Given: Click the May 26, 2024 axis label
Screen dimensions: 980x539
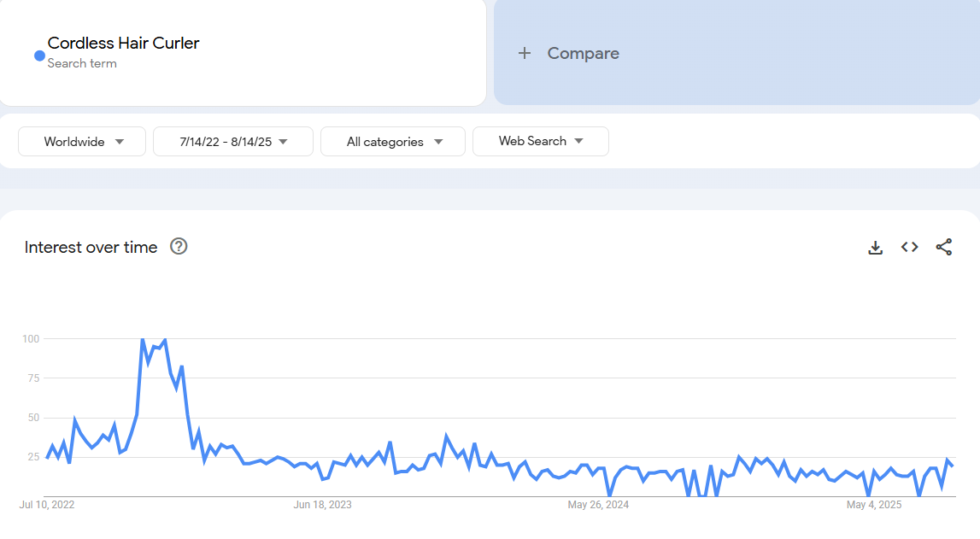Looking at the screenshot, I should [598, 505].
